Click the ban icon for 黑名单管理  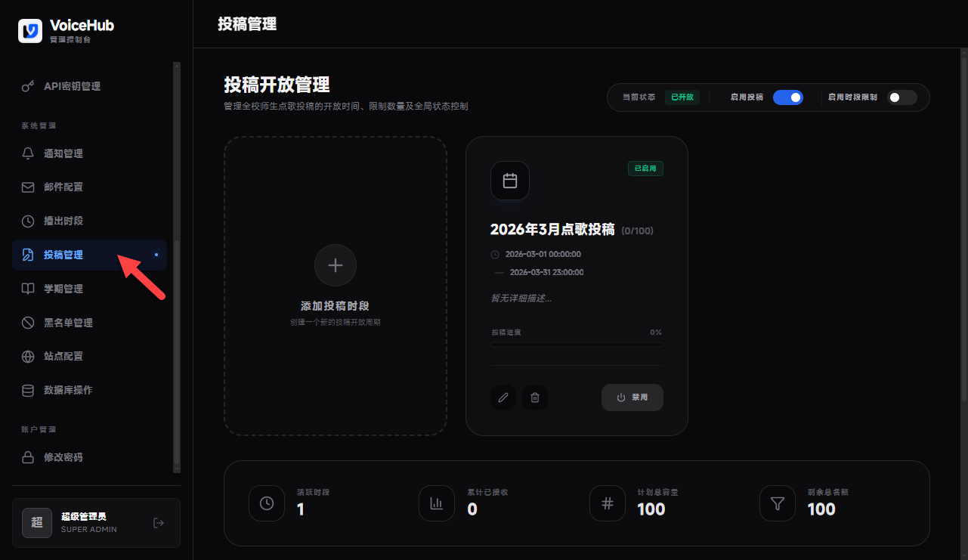point(28,323)
